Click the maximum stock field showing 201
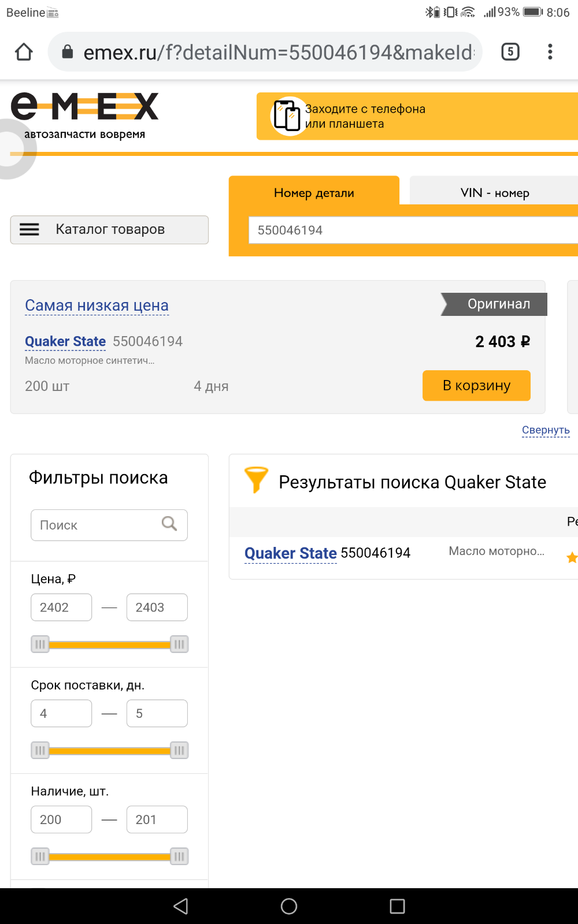578x924 pixels. point(157,819)
